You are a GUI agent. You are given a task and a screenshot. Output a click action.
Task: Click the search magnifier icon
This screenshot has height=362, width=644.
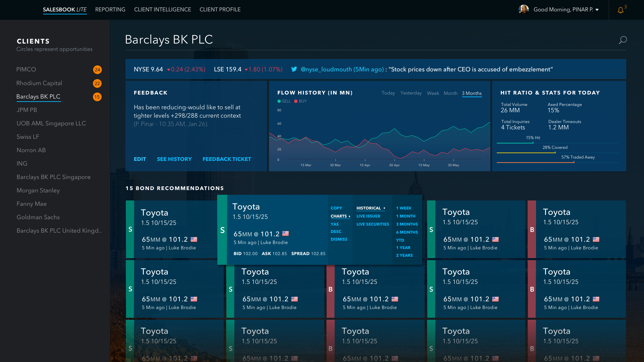623,40
